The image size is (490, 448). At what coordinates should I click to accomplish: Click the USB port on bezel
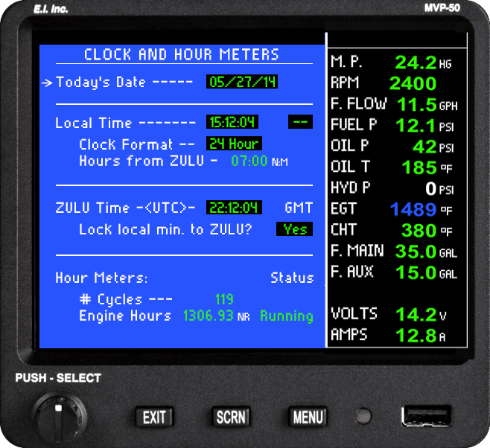pos(427,416)
